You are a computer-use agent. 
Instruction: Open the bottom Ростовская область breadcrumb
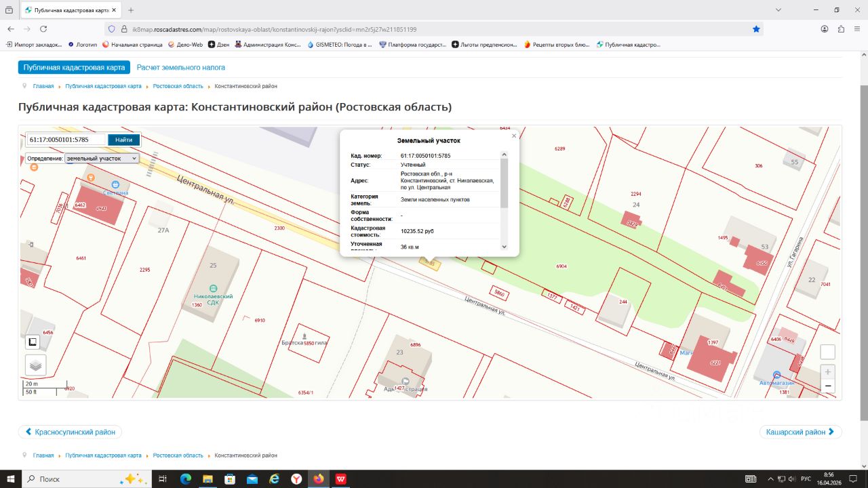(x=178, y=455)
